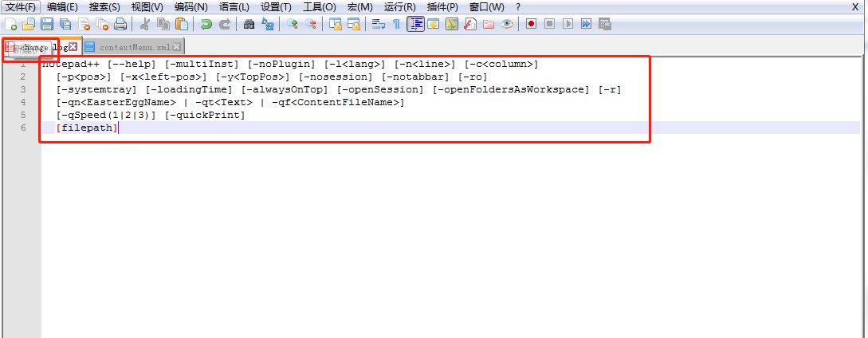Open the 视图(V) menu
The width and height of the screenshot is (868, 338).
tap(147, 7)
